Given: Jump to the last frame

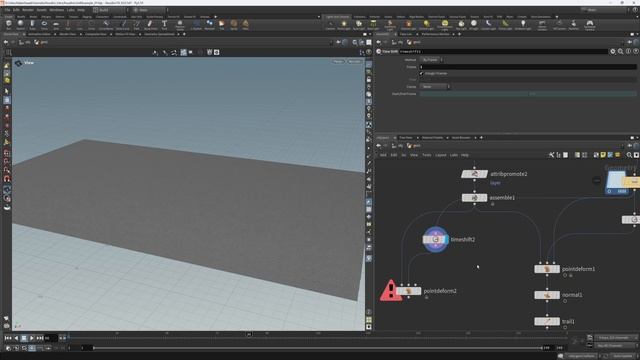Looking at the screenshot, I should click(40, 338).
